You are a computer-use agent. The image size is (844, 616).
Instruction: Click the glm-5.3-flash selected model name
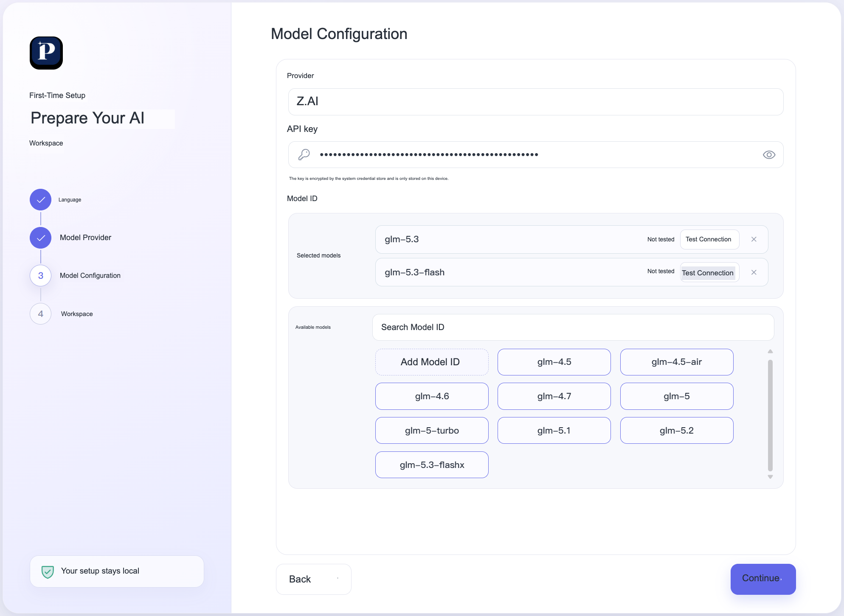(x=414, y=272)
